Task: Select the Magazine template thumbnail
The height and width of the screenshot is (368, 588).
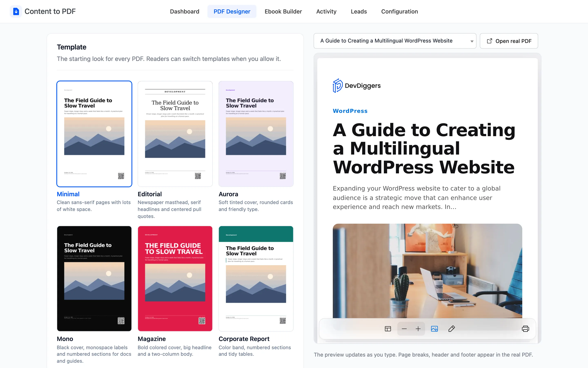Action: click(175, 278)
